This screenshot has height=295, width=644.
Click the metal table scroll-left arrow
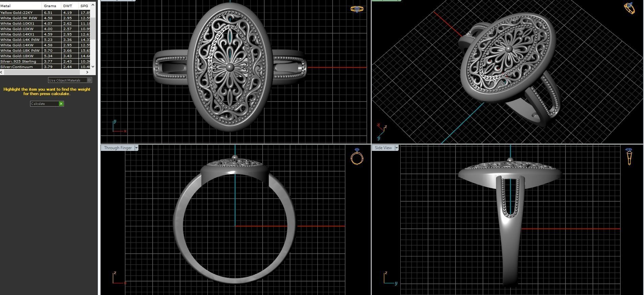(x=2, y=72)
